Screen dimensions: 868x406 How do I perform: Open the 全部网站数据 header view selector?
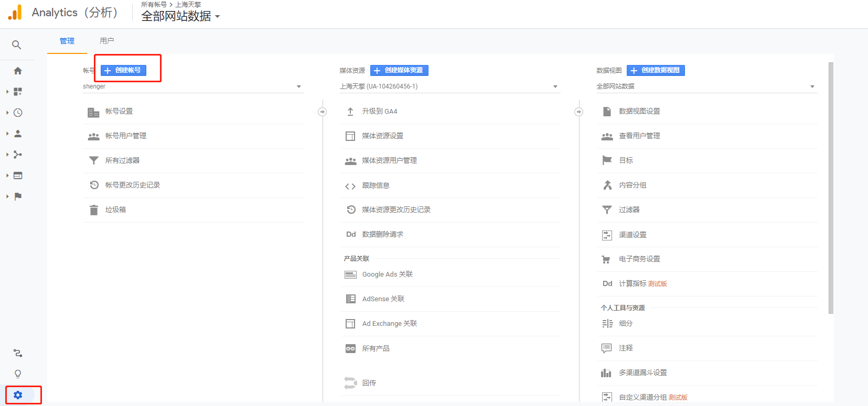[x=180, y=16]
